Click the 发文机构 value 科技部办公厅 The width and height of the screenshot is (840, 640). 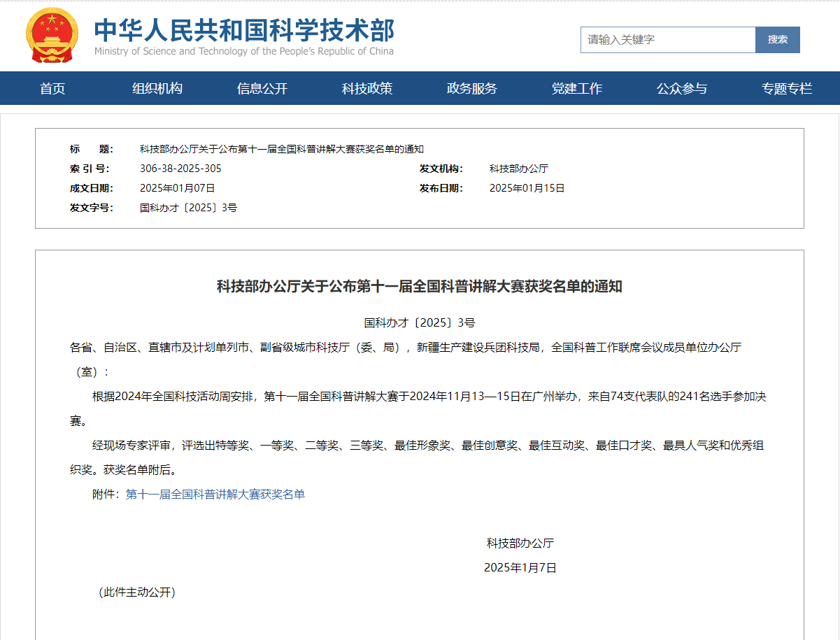point(519,169)
